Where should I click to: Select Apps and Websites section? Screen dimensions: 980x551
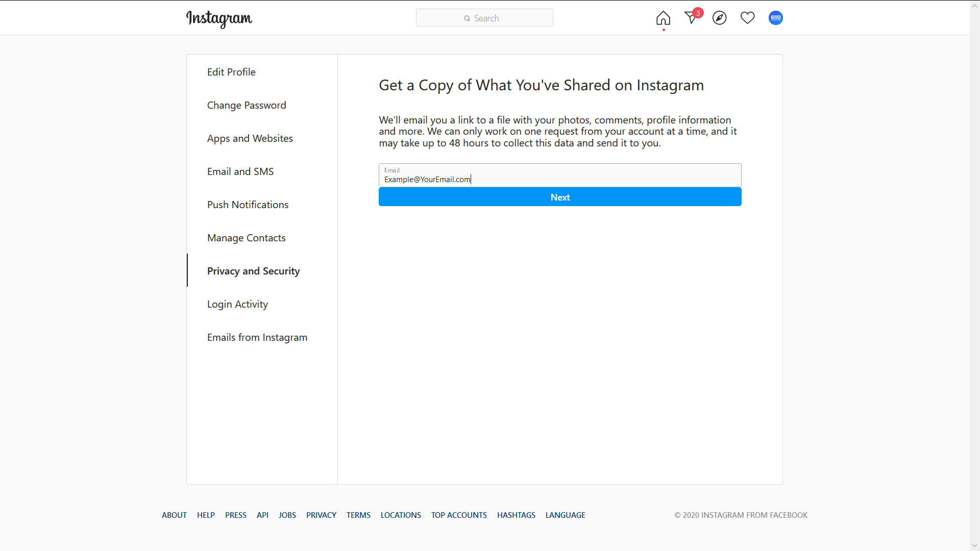click(250, 138)
